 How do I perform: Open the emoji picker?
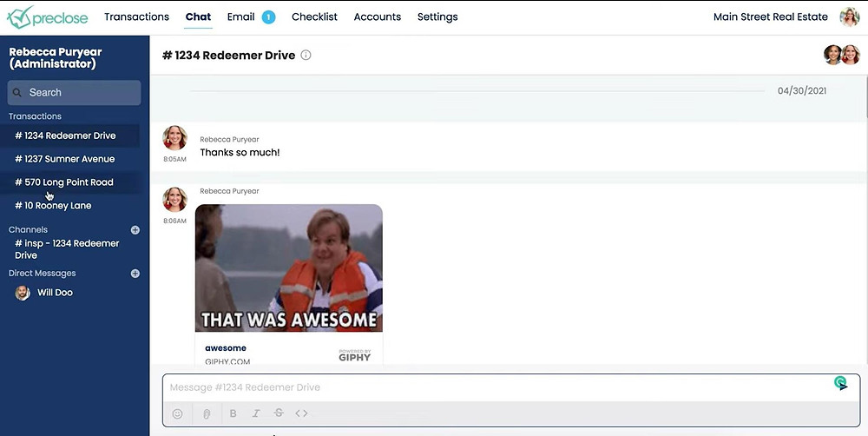[x=178, y=413]
